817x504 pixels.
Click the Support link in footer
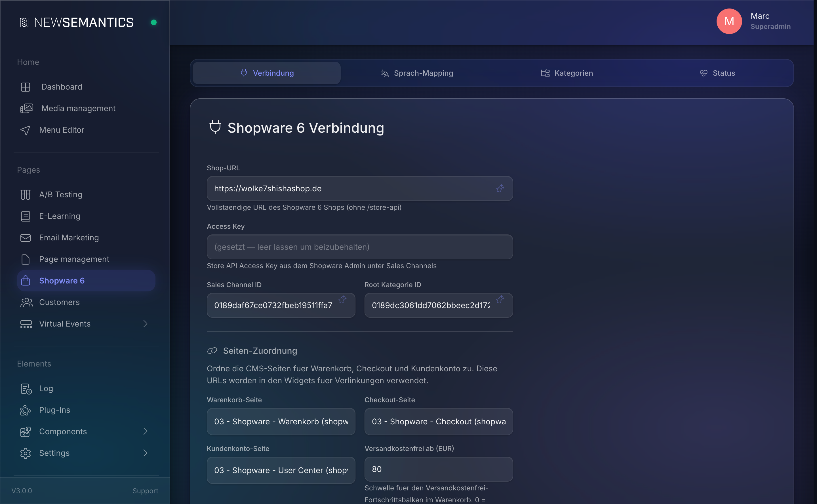pos(145,491)
